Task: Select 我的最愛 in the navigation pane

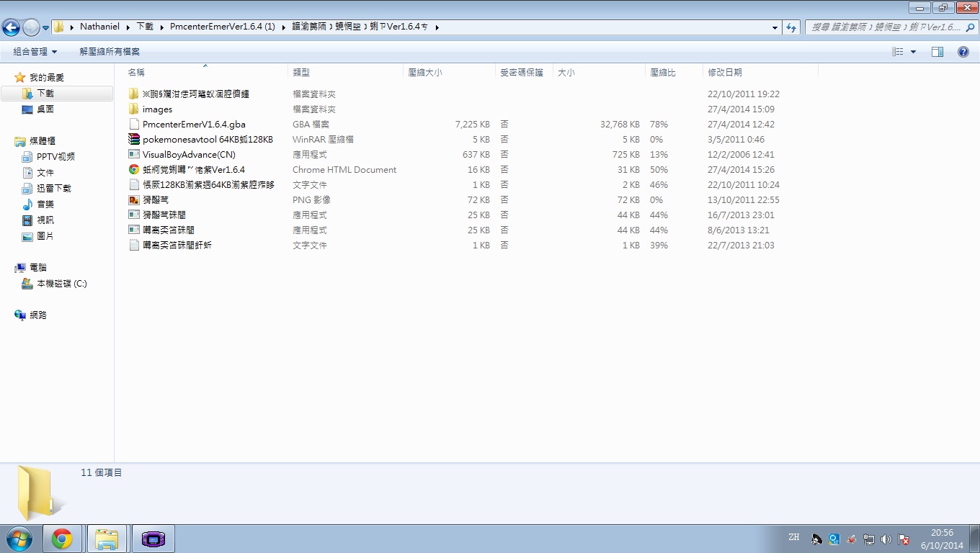Action: [x=46, y=77]
